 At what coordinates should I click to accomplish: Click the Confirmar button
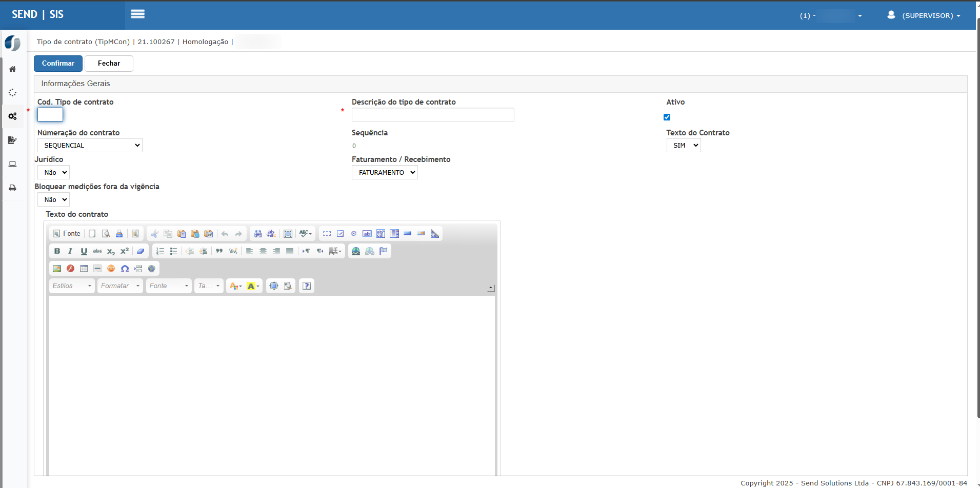click(58, 64)
